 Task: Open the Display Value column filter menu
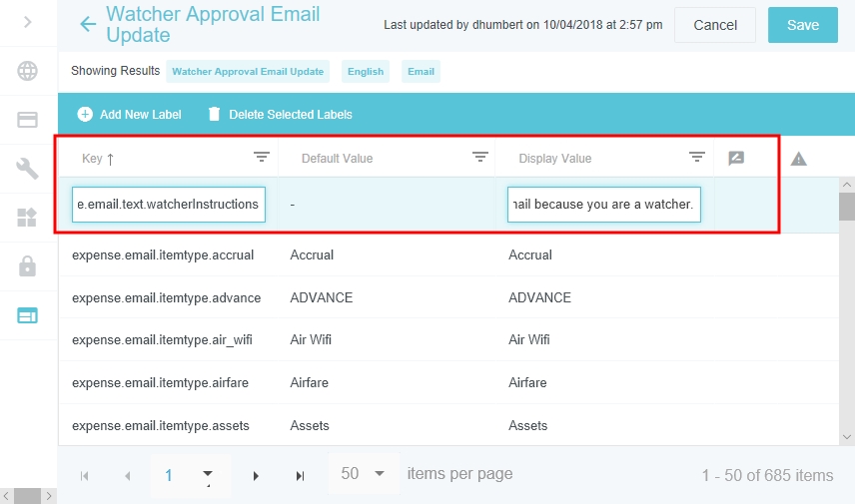pyautogui.click(x=697, y=158)
